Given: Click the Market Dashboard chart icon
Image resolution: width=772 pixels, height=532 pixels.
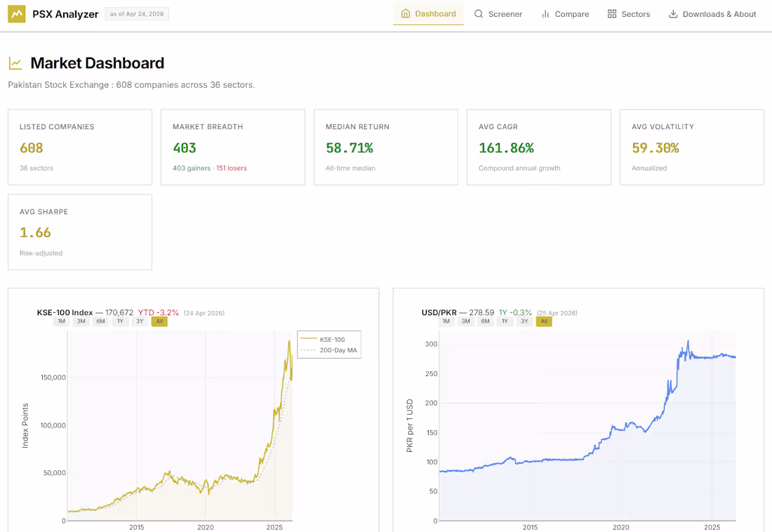Looking at the screenshot, I should pyautogui.click(x=15, y=63).
